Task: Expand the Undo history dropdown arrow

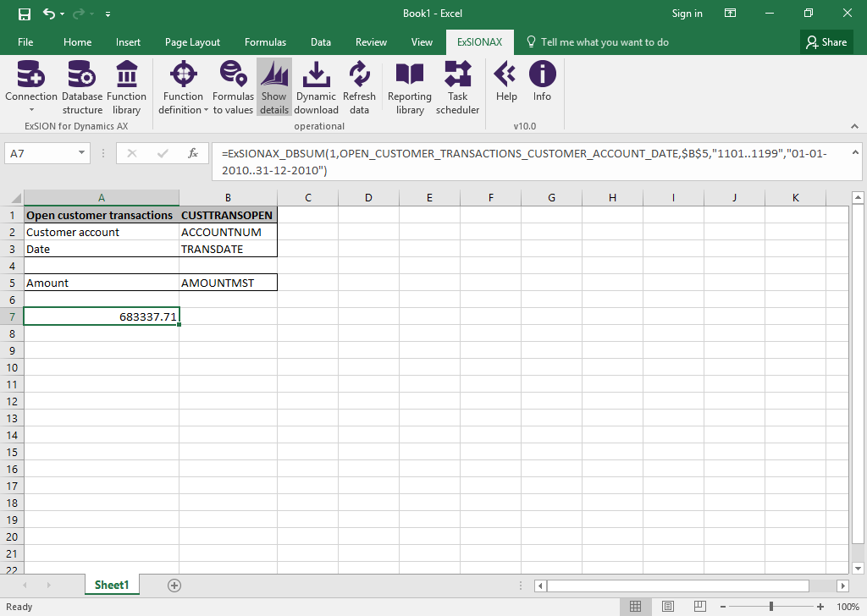Action: point(62,14)
